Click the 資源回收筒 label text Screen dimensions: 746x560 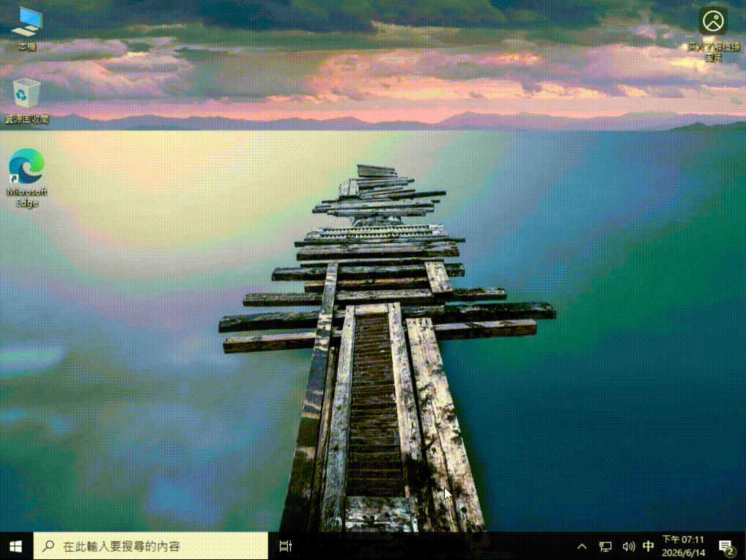(x=27, y=119)
